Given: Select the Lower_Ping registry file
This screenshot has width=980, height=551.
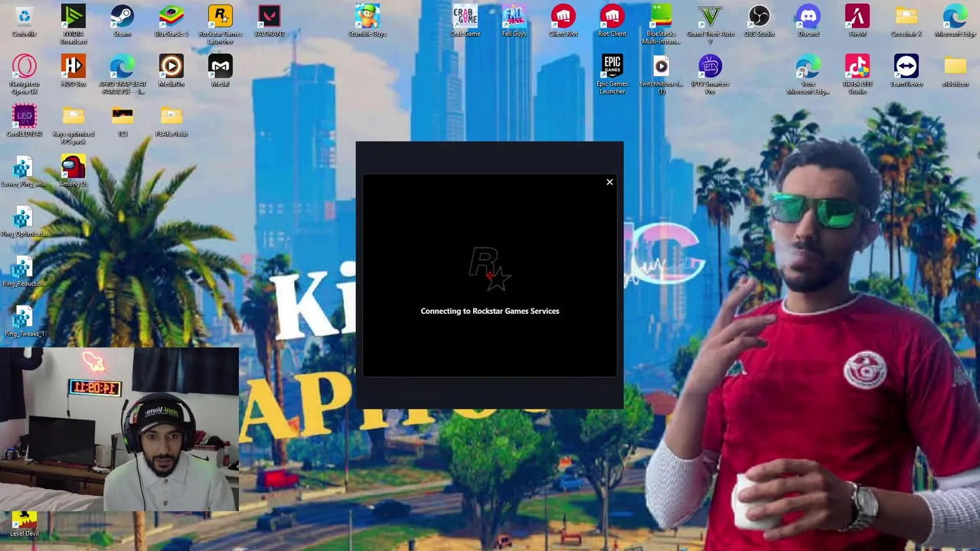Looking at the screenshot, I should pos(24,171).
